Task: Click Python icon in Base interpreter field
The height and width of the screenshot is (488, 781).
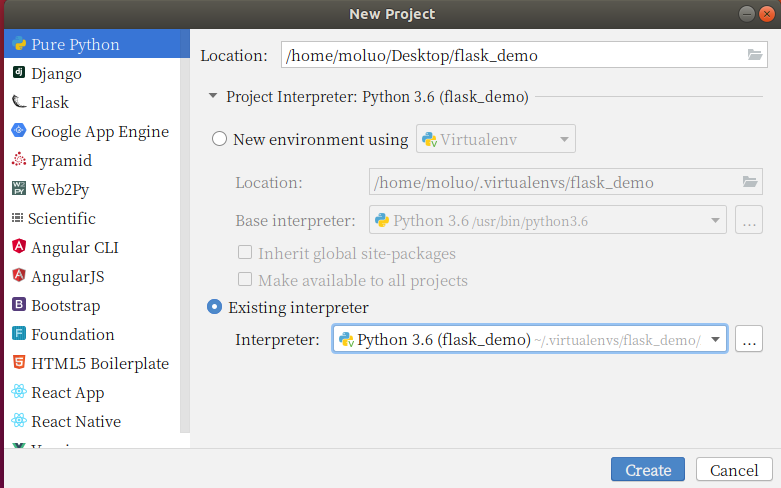Action: pyautogui.click(x=382, y=220)
